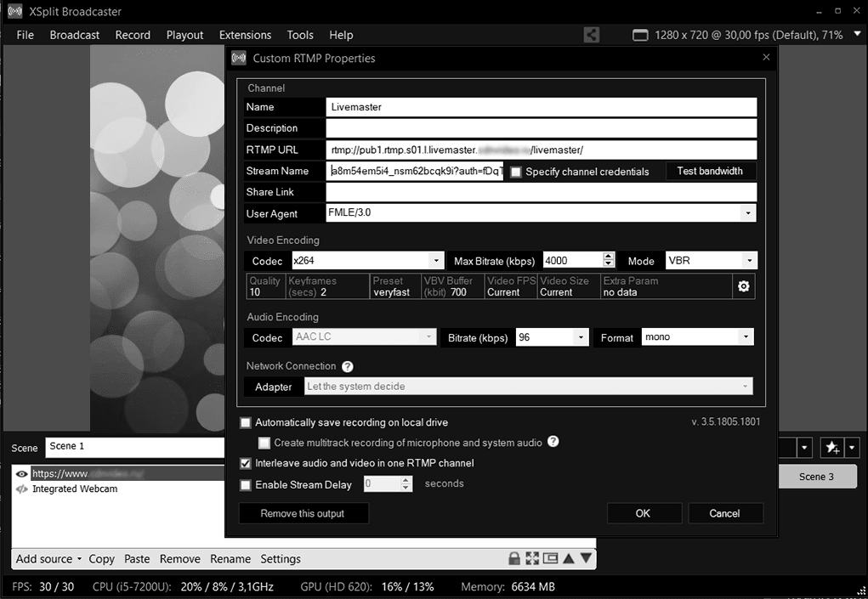Open the Video Encoding advanced settings gear
Screen dimensions: 868x599
click(x=743, y=286)
